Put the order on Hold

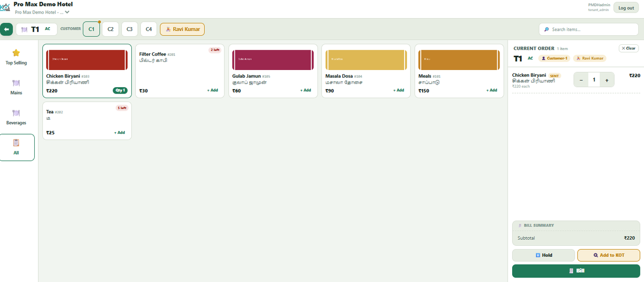(543, 255)
